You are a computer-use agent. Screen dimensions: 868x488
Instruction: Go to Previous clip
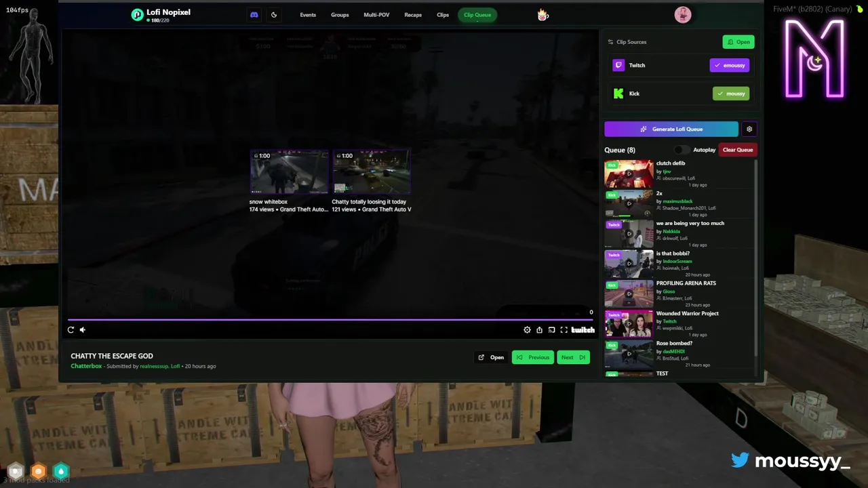tap(532, 357)
